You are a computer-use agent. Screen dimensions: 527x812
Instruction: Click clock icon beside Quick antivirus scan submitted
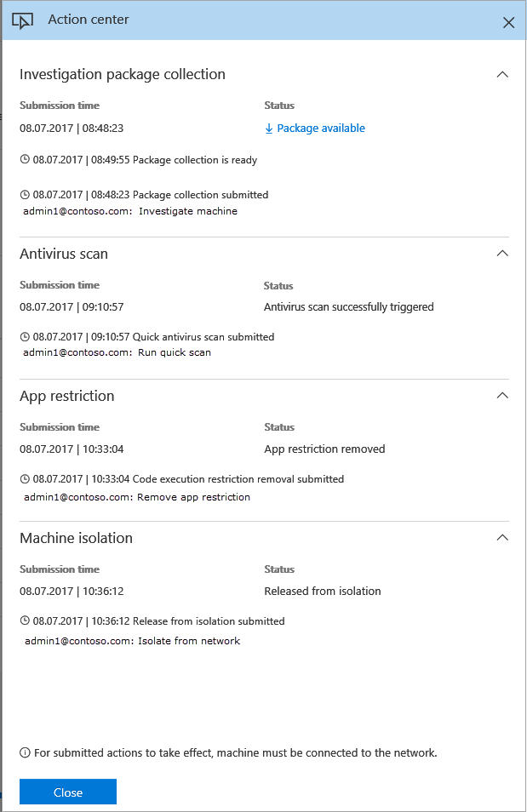pyautogui.click(x=25, y=337)
